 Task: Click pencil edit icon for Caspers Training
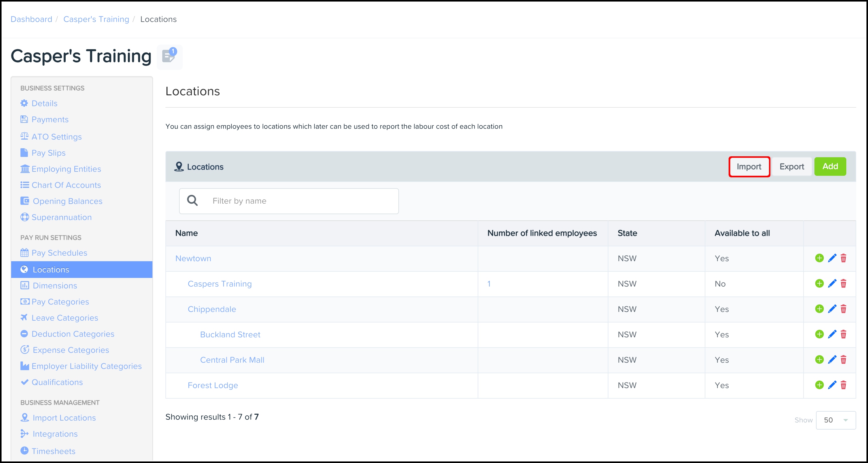click(x=832, y=283)
